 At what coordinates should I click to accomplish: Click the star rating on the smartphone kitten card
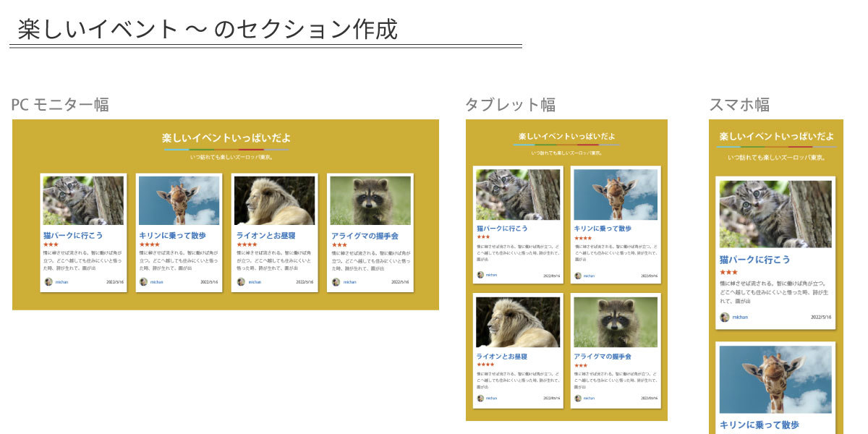[x=728, y=272]
